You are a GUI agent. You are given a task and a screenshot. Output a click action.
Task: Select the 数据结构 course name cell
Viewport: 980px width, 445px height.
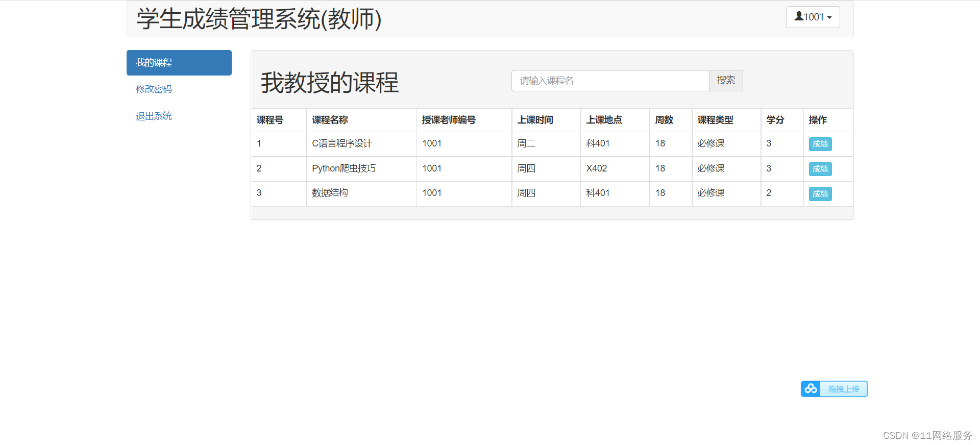pyautogui.click(x=361, y=193)
